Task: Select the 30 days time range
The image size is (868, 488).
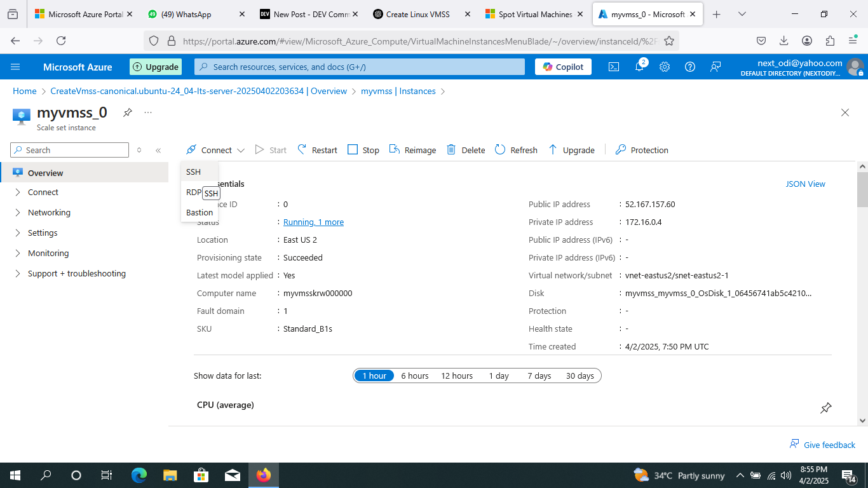Action: coord(580,376)
